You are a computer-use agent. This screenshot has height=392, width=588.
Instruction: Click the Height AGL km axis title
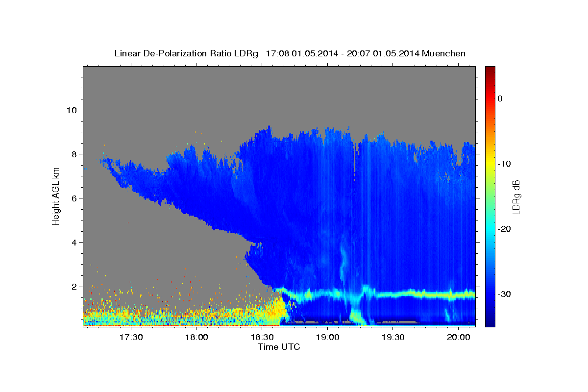55,196
